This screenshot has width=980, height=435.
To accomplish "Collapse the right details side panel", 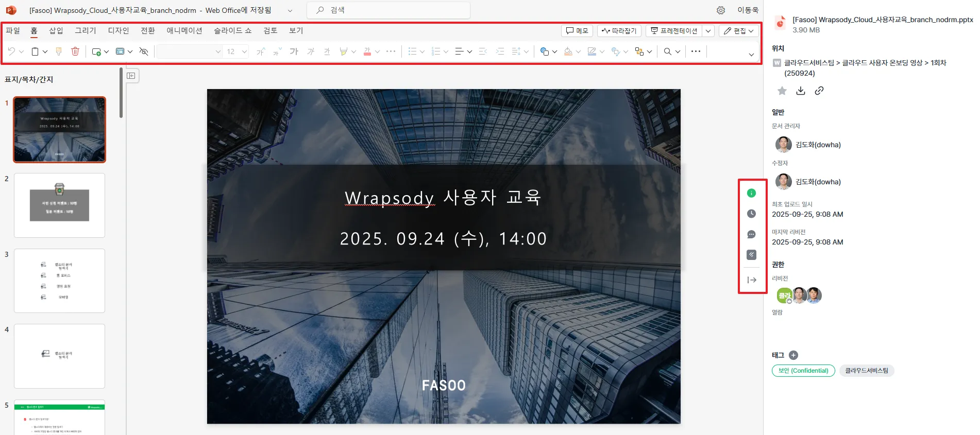I will [752, 280].
